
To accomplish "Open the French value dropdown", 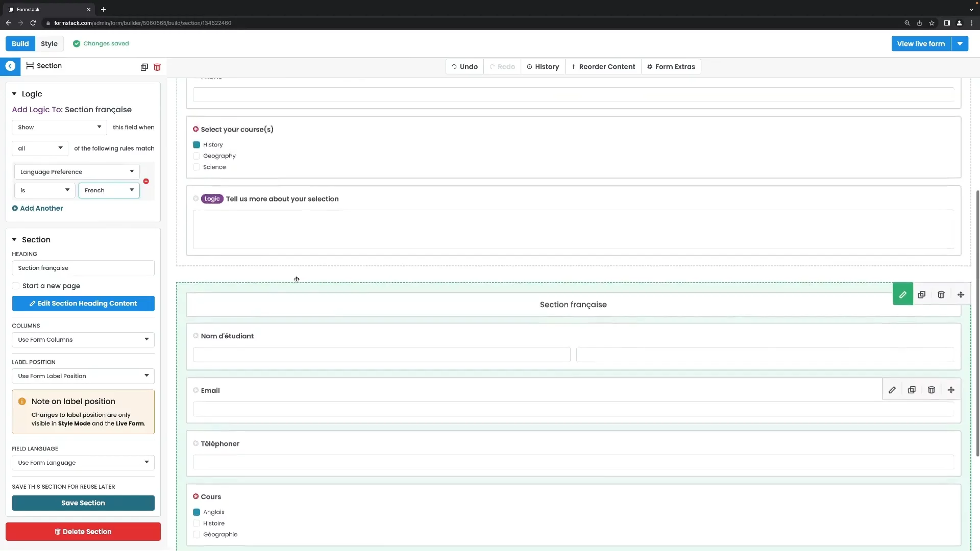I will pyautogui.click(x=109, y=190).
